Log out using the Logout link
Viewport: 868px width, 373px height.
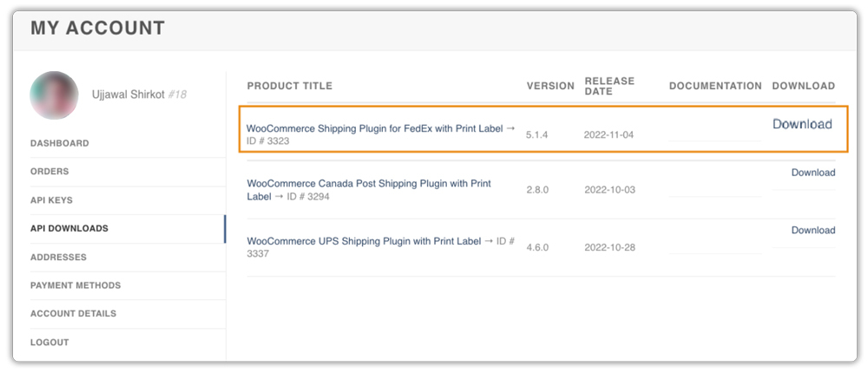pyautogui.click(x=49, y=343)
